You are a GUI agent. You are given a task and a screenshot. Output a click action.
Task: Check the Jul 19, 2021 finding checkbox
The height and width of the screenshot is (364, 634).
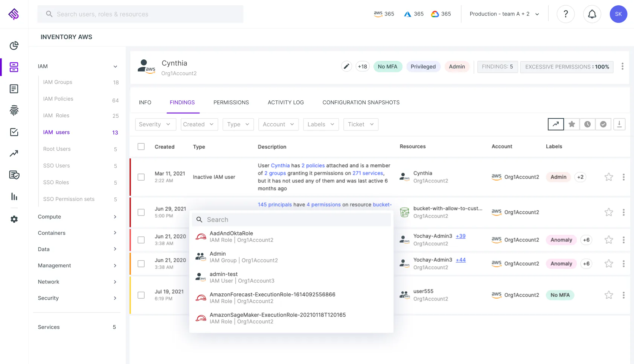click(141, 295)
